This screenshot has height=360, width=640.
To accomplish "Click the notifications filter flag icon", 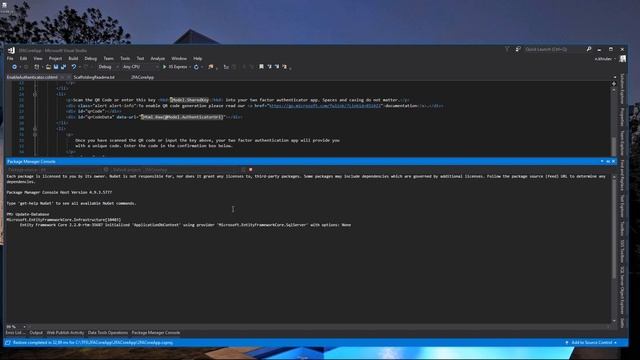I will pos(507,49).
